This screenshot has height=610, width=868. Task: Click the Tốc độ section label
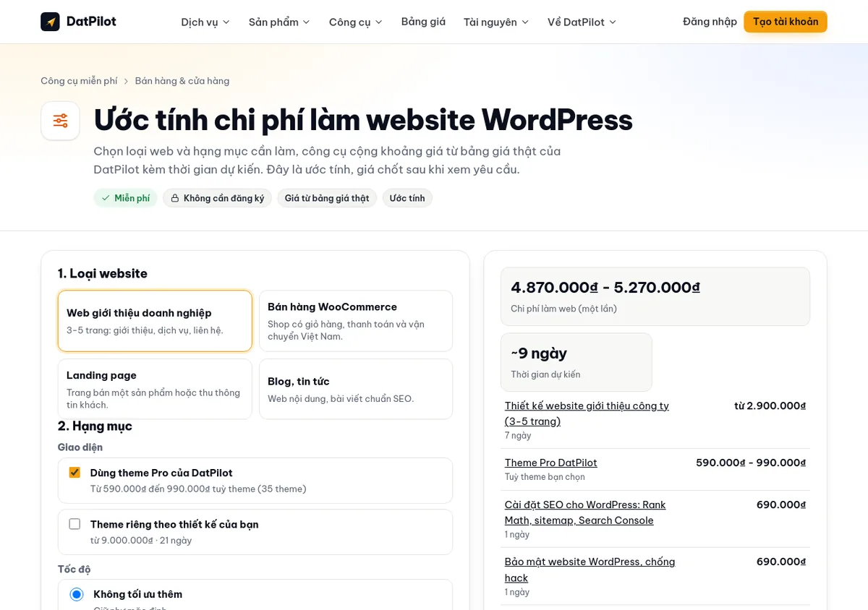point(75,570)
